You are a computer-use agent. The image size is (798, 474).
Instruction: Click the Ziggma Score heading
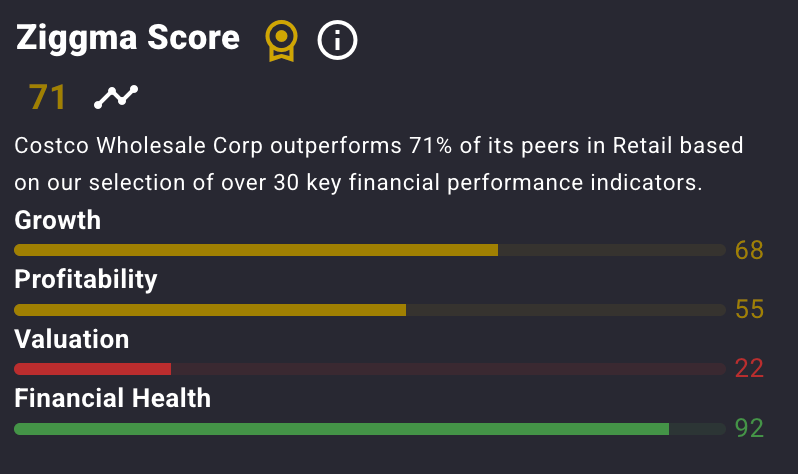tap(128, 38)
